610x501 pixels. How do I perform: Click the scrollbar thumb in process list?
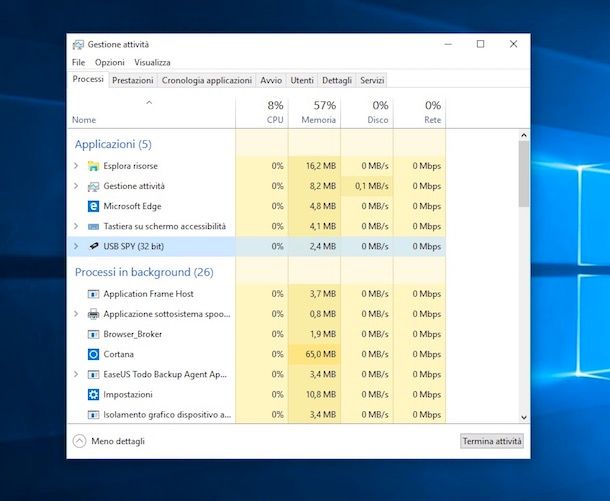coord(524,174)
